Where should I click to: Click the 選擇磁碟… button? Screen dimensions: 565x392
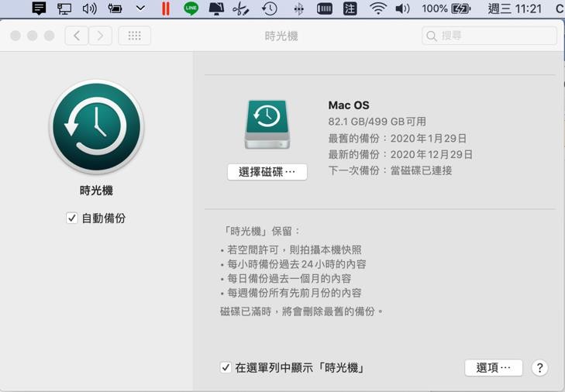(x=267, y=172)
